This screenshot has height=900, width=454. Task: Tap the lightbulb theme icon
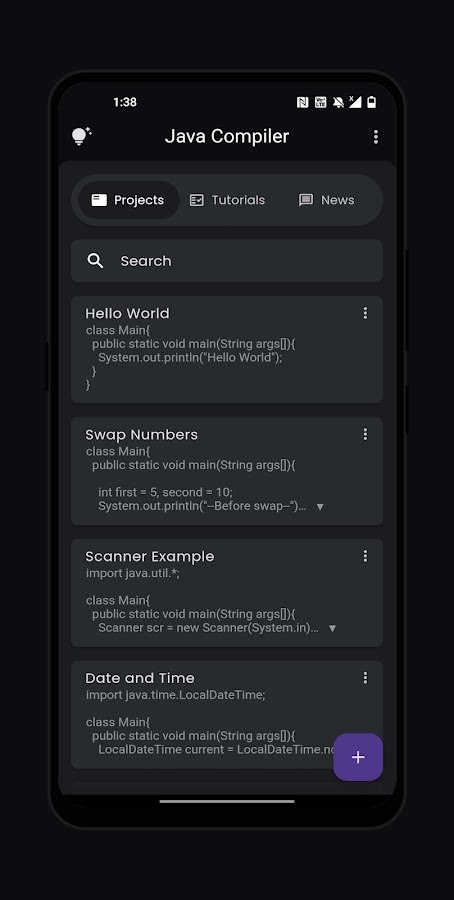81,136
